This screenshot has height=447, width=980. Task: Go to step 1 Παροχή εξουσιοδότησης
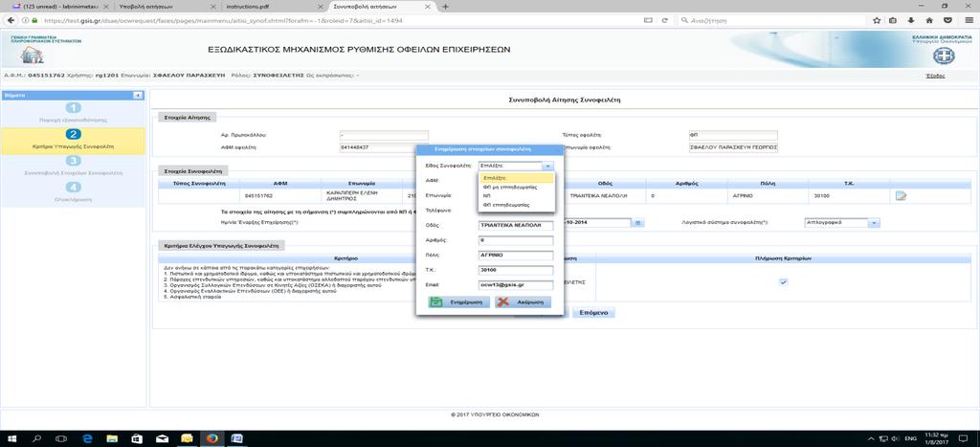tap(73, 113)
